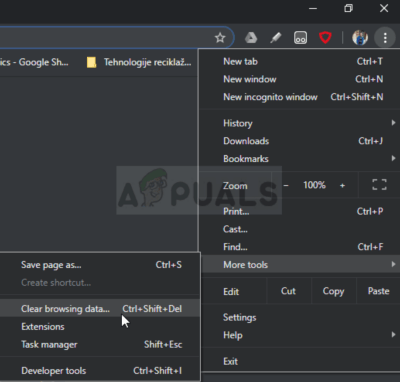Click the bookmark star icon in address bar
This screenshot has height=382, width=400.
220,38
